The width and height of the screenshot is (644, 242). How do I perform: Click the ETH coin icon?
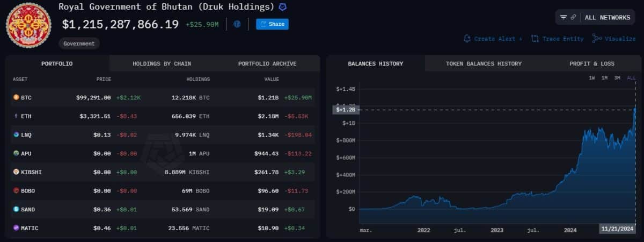[16, 116]
